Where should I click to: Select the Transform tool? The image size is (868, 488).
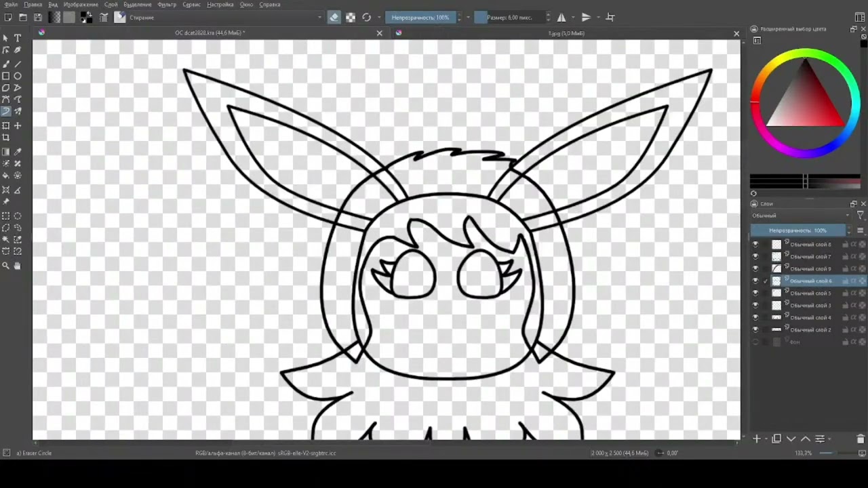pos(6,125)
